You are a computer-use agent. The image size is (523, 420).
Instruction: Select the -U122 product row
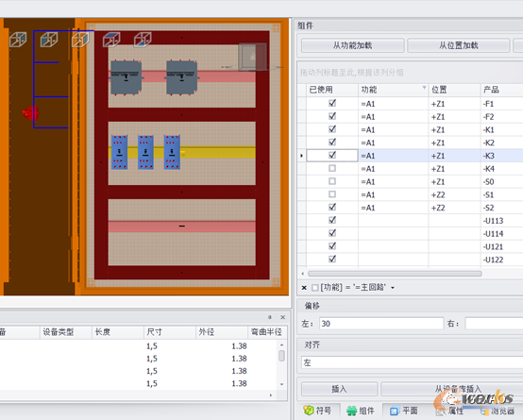pos(410,260)
